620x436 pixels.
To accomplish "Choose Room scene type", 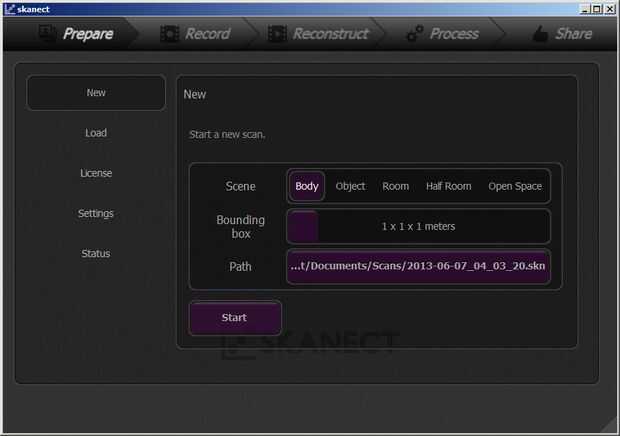I will pos(395,186).
